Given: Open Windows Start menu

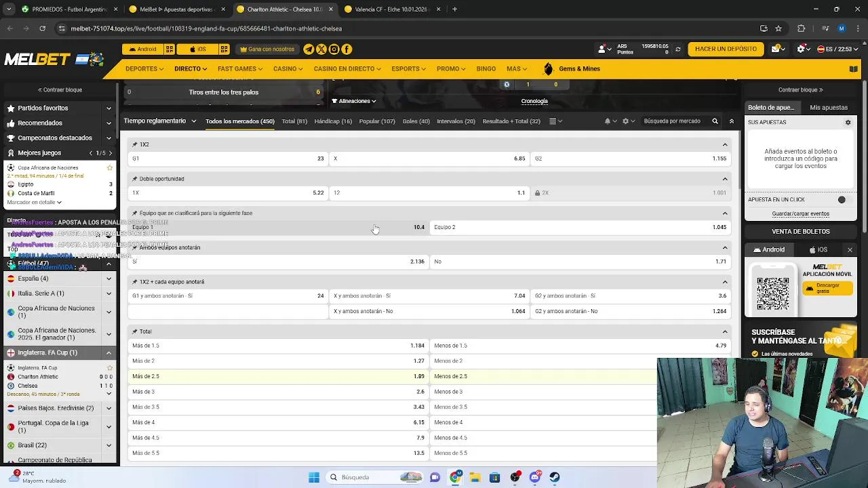Looking at the screenshot, I should point(314,477).
